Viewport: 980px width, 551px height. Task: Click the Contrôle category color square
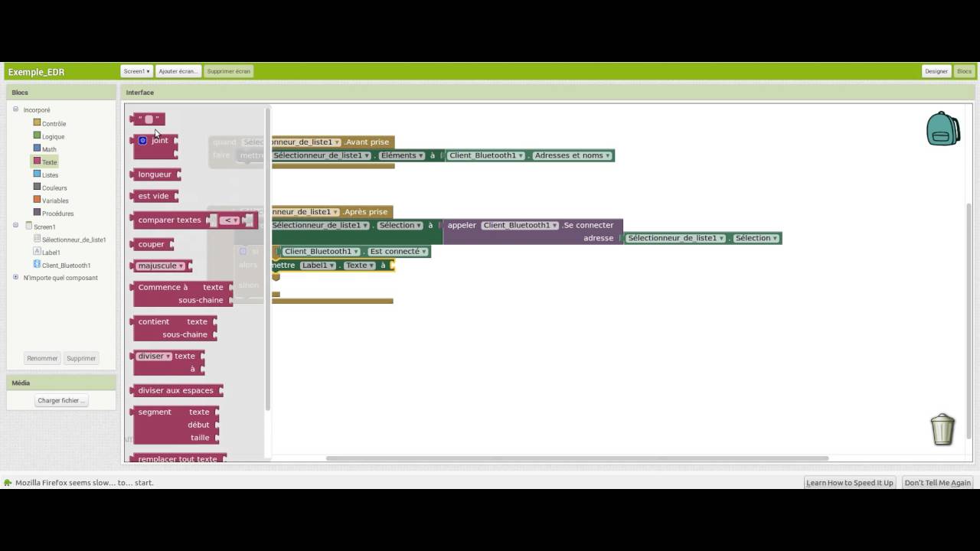click(37, 122)
